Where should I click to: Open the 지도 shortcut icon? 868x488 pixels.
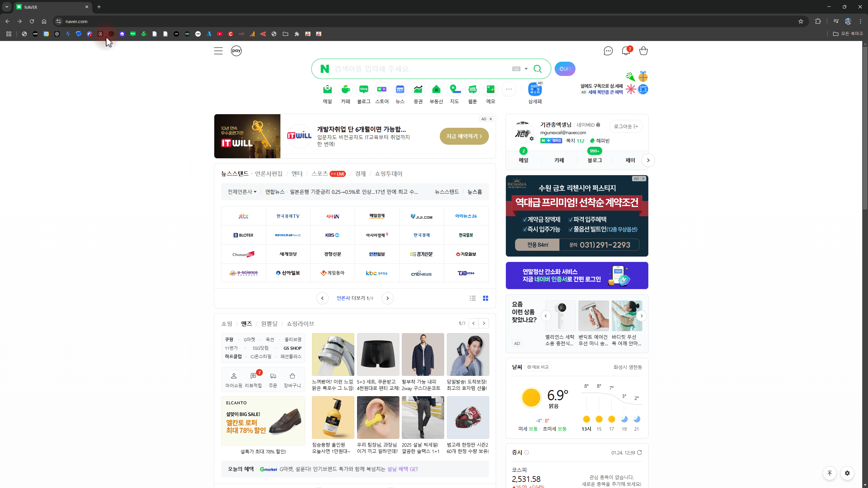[454, 89]
